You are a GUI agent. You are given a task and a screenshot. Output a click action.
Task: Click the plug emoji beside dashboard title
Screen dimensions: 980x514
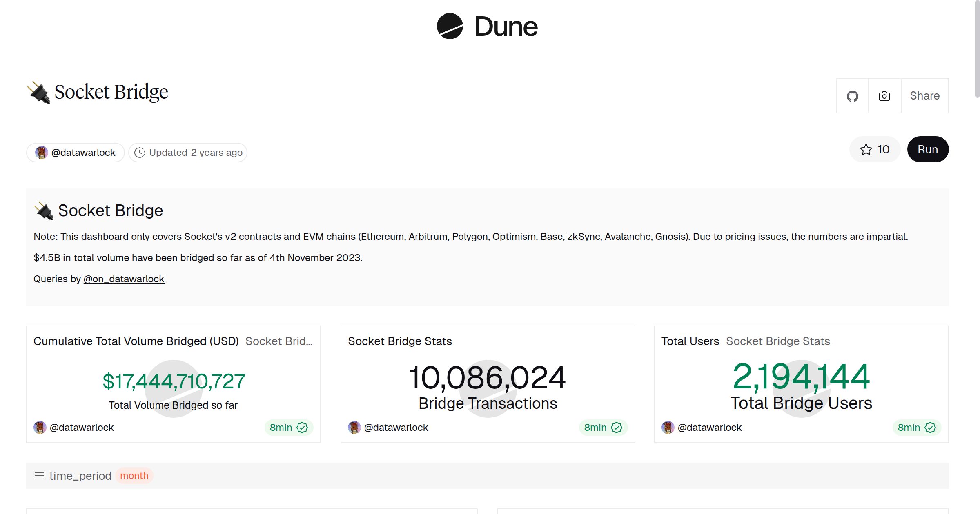(x=39, y=92)
